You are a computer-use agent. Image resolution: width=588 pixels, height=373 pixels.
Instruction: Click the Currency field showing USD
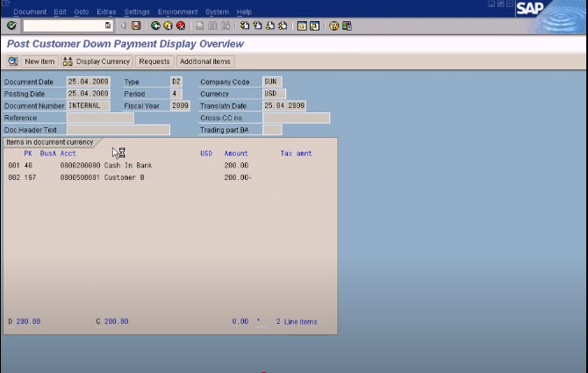[274, 94]
